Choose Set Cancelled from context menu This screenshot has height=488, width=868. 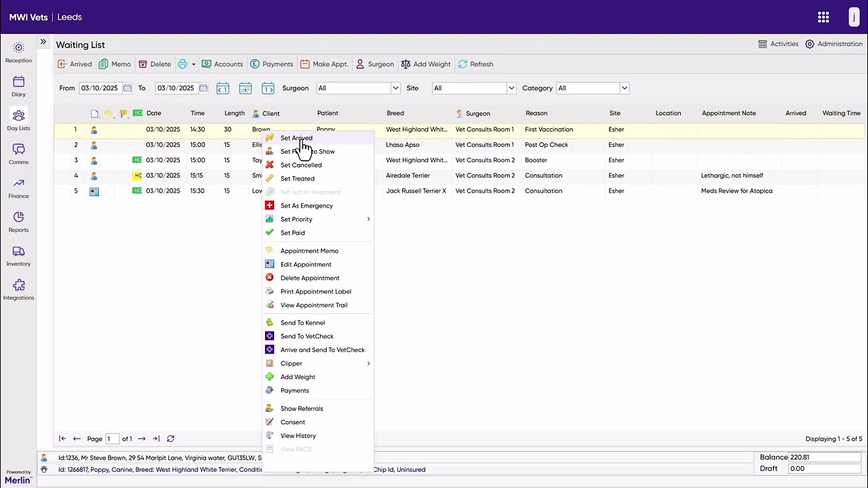tap(317, 165)
